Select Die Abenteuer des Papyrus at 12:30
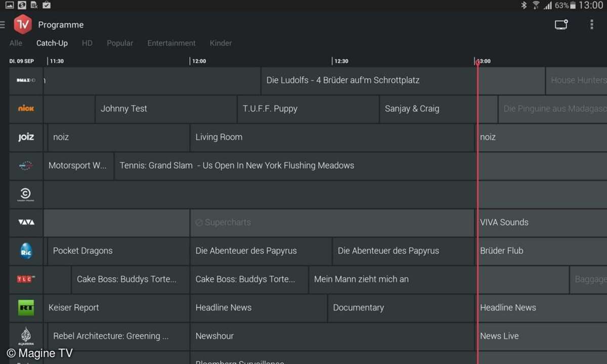 pyautogui.click(x=404, y=251)
